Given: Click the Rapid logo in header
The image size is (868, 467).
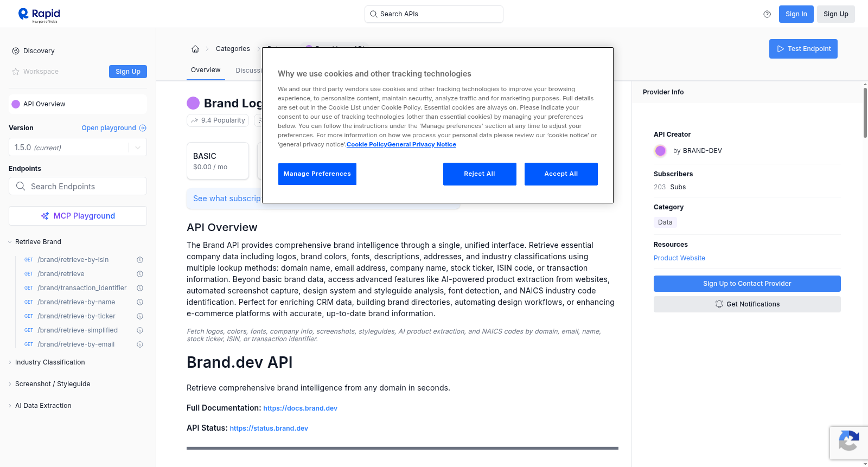Looking at the screenshot, I should 39,15.
